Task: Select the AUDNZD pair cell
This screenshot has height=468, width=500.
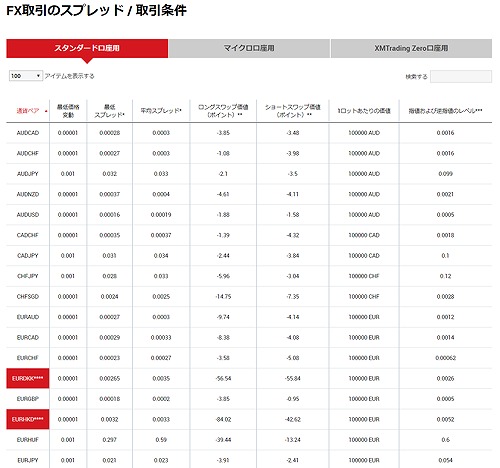Action: [x=28, y=194]
